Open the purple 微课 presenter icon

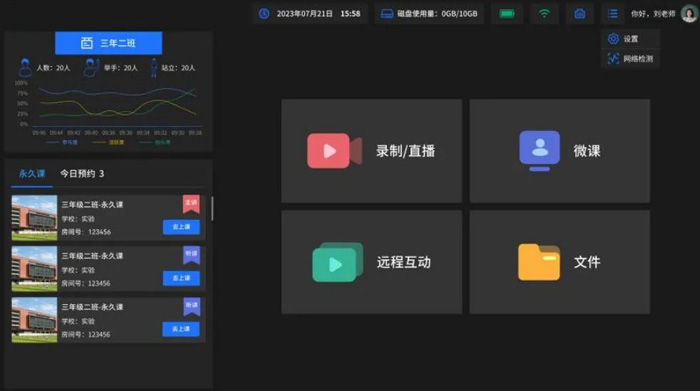click(539, 150)
